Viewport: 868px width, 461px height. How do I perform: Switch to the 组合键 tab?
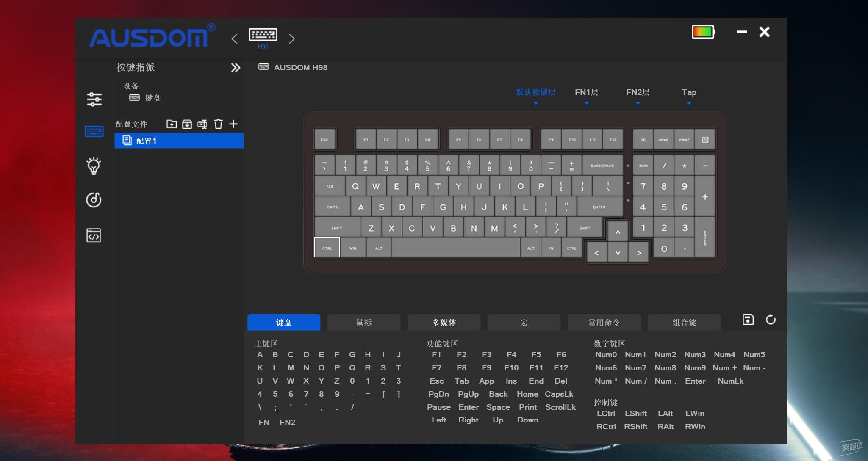[684, 322]
